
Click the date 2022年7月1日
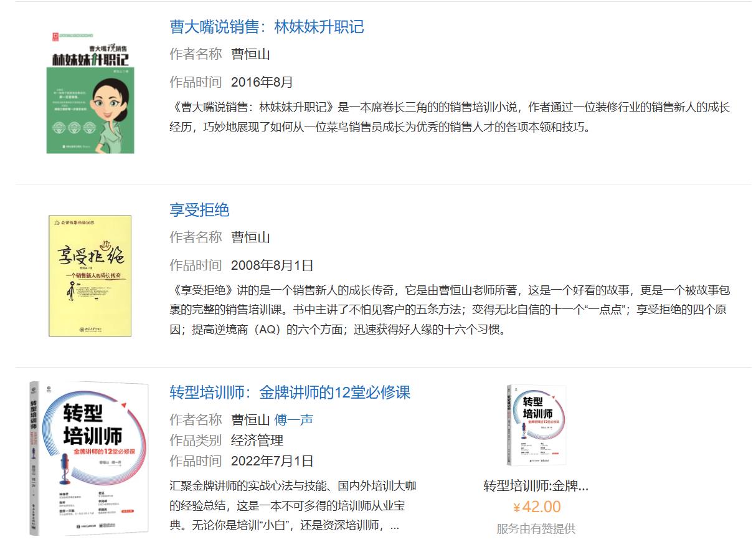point(272,461)
